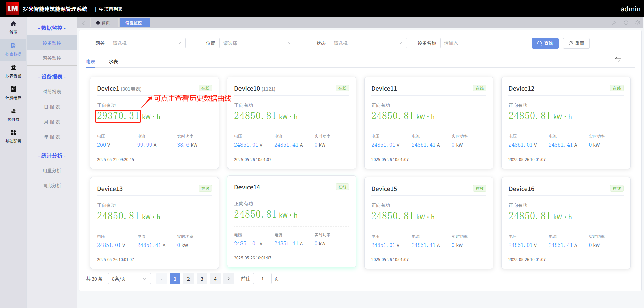Click the 重置 reset button
The image size is (644, 308).
pyautogui.click(x=576, y=43)
